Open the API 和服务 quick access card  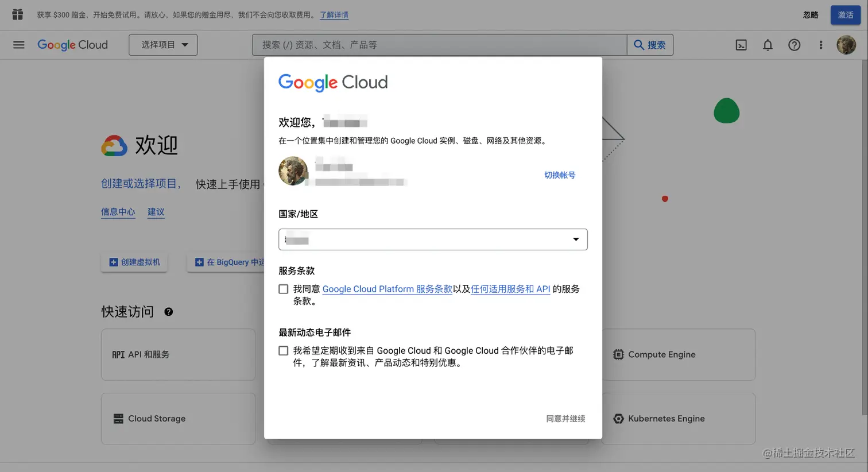click(x=178, y=354)
